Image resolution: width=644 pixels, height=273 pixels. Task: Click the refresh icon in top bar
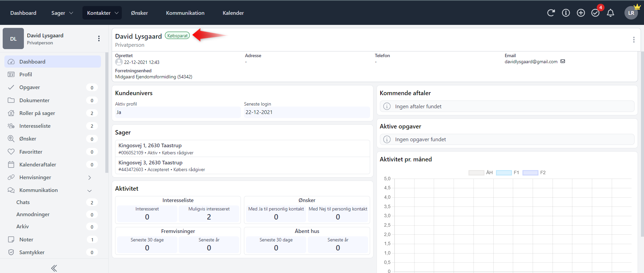(x=551, y=13)
